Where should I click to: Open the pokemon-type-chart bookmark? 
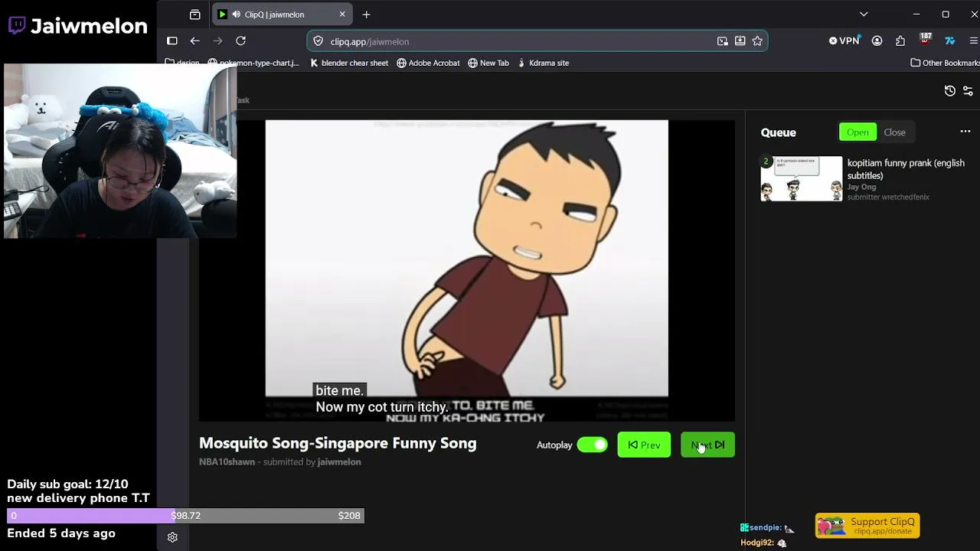253,63
